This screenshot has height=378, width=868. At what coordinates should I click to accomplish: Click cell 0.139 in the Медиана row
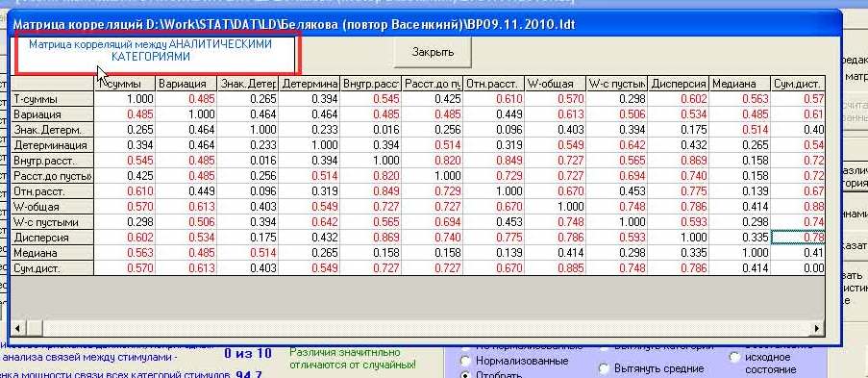pos(493,253)
